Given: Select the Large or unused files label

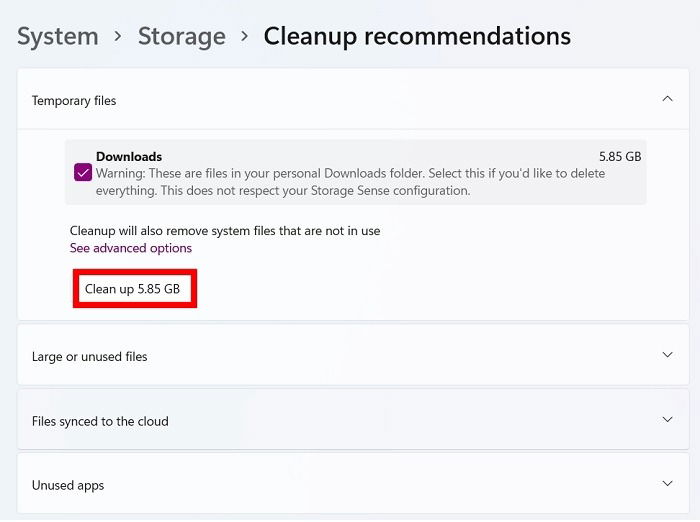Looking at the screenshot, I should click(89, 357).
